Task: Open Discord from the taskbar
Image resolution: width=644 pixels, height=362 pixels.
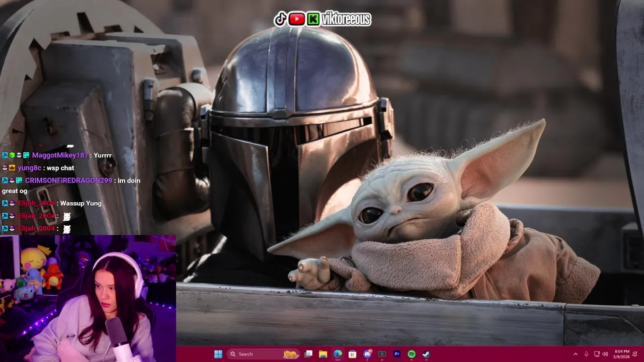Action: tap(367, 354)
